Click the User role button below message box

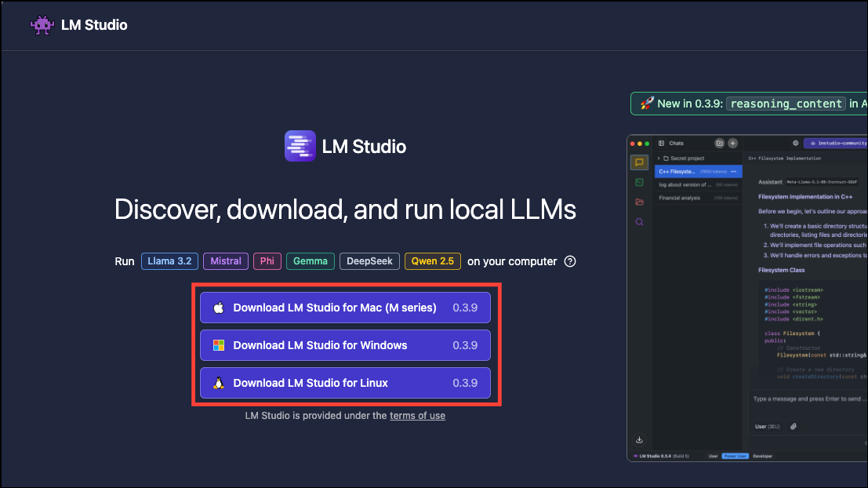coord(768,427)
